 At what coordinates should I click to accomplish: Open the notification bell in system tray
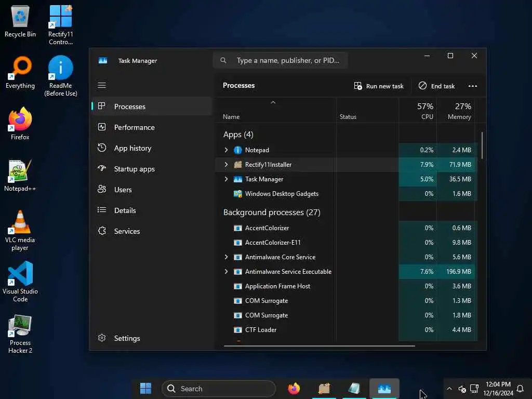520,389
